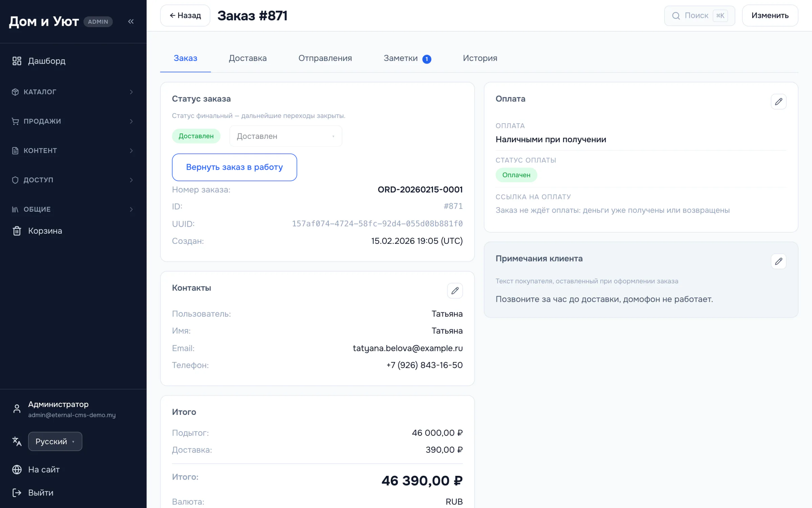Open the Заметки tab

(x=407, y=58)
